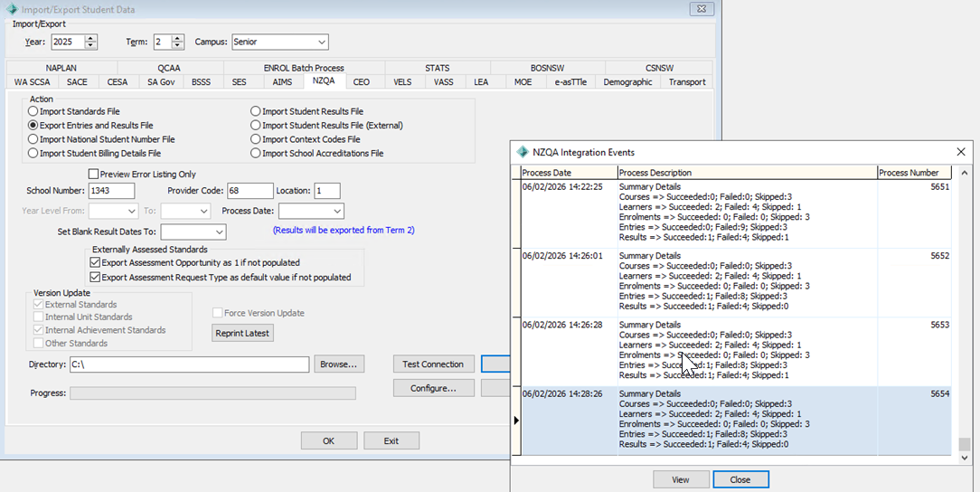Screen dimensions: 980x492
Task: Decrease the Term spinner value
Action: [x=177, y=45]
